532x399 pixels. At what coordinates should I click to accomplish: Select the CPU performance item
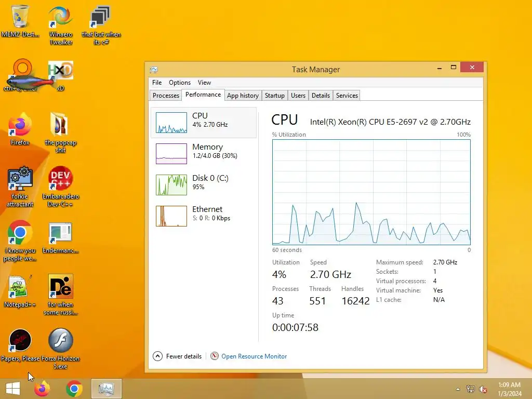coord(204,123)
